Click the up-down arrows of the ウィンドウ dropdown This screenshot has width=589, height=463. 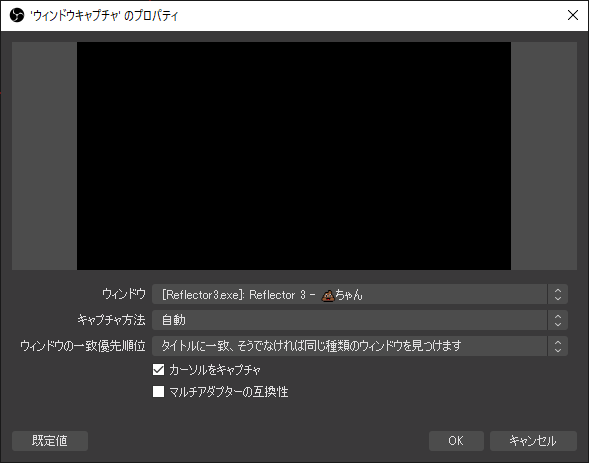pos(558,294)
